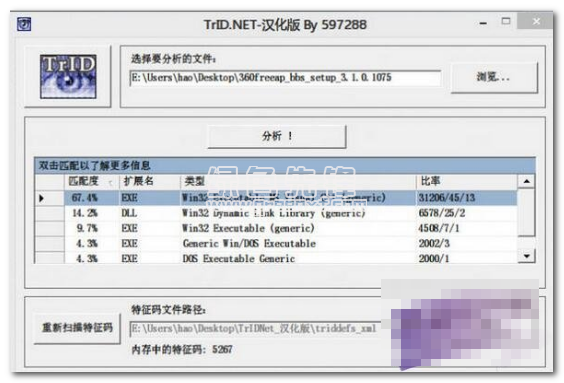Click into the file path input field
The image size is (564, 383).
tap(285, 78)
